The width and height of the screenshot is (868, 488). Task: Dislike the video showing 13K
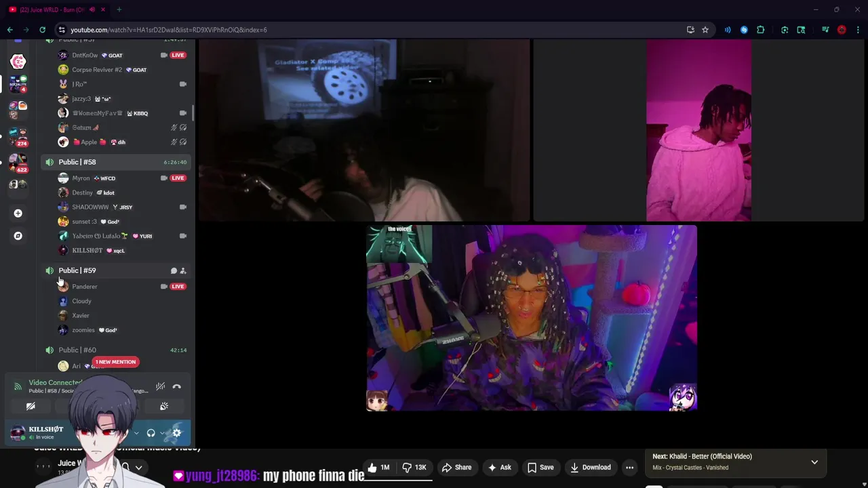pyautogui.click(x=414, y=468)
